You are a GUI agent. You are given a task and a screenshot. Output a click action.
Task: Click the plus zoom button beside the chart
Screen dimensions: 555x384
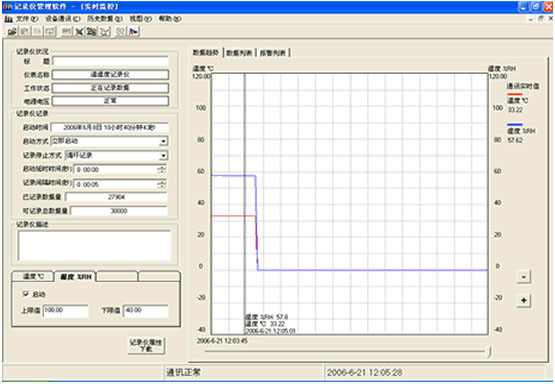(x=523, y=300)
